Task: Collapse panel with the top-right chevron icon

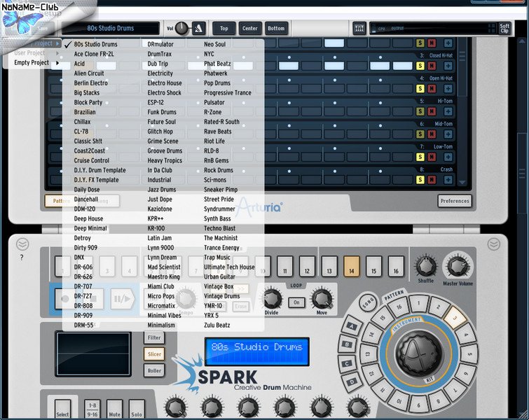Action: coord(495,244)
